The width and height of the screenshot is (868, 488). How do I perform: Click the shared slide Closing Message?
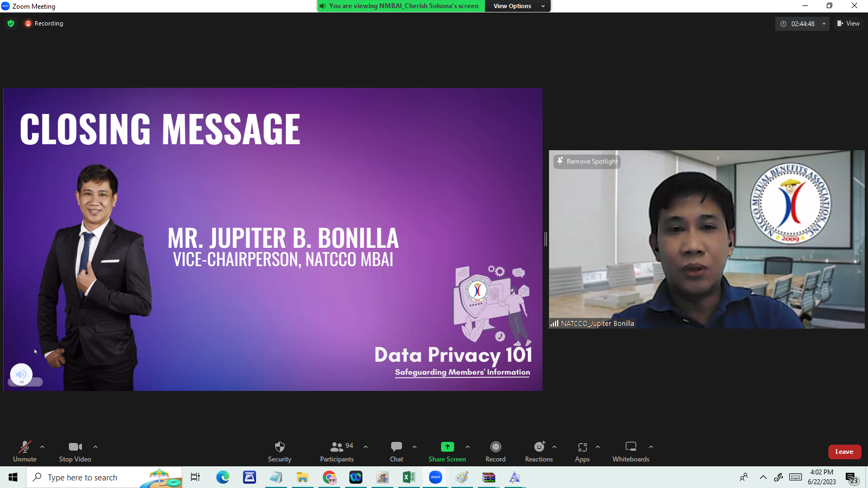point(273,239)
